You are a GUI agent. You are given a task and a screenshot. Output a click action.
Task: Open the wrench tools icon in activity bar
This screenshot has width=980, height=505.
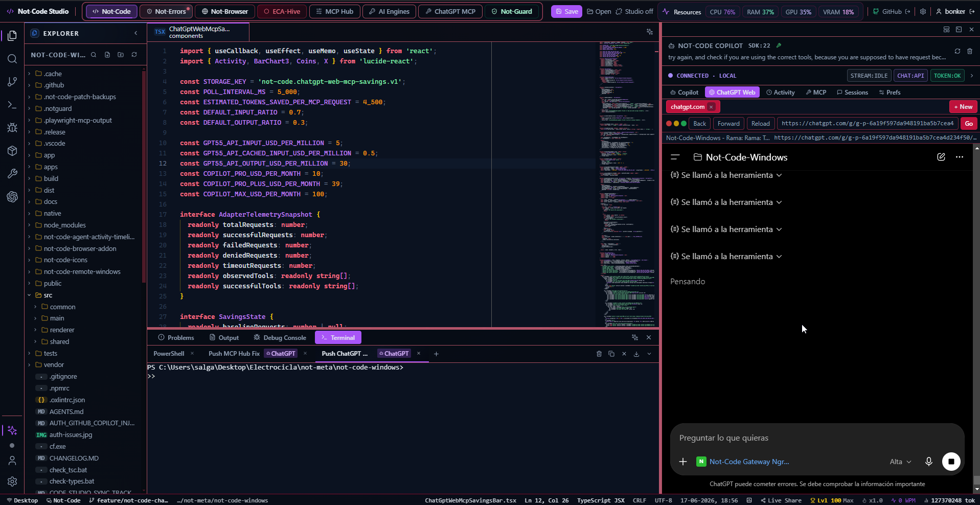[x=12, y=174]
